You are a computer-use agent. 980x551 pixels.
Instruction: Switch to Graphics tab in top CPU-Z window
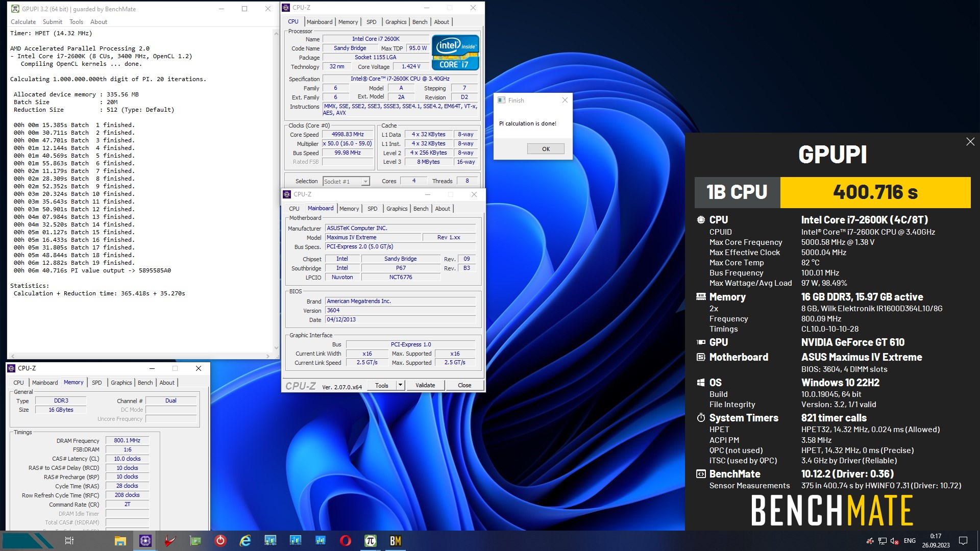tap(396, 22)
